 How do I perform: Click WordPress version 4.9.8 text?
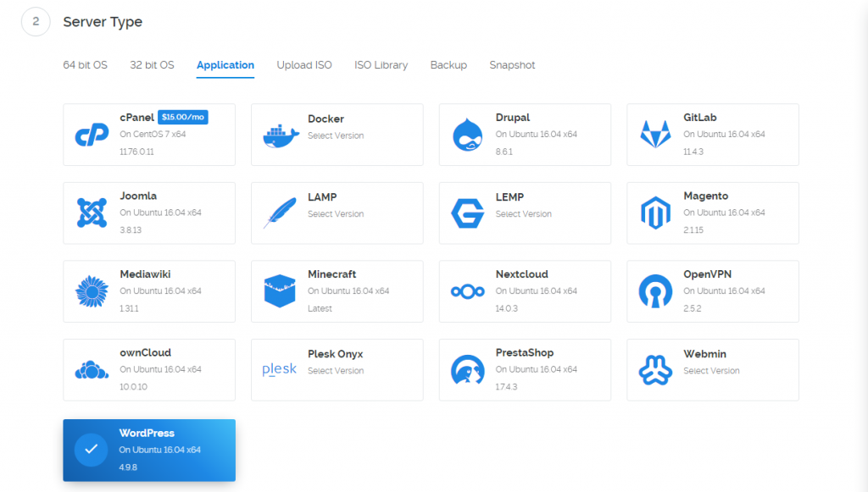point(128,467)
